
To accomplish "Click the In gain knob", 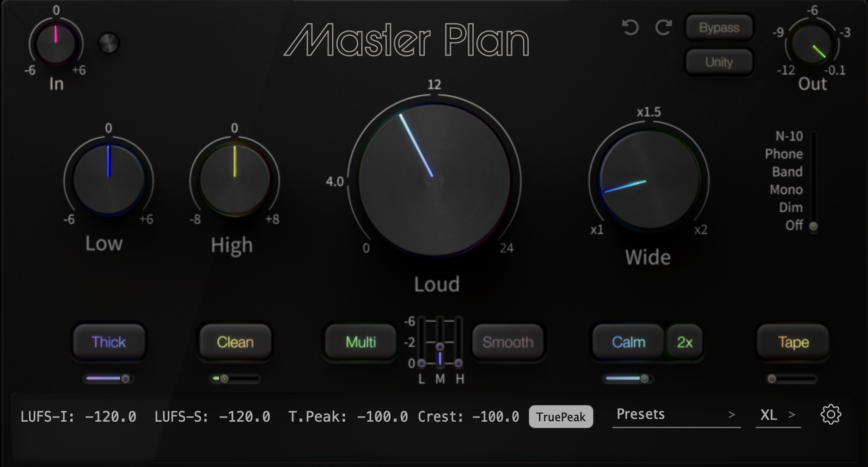I will click(56, 44).
